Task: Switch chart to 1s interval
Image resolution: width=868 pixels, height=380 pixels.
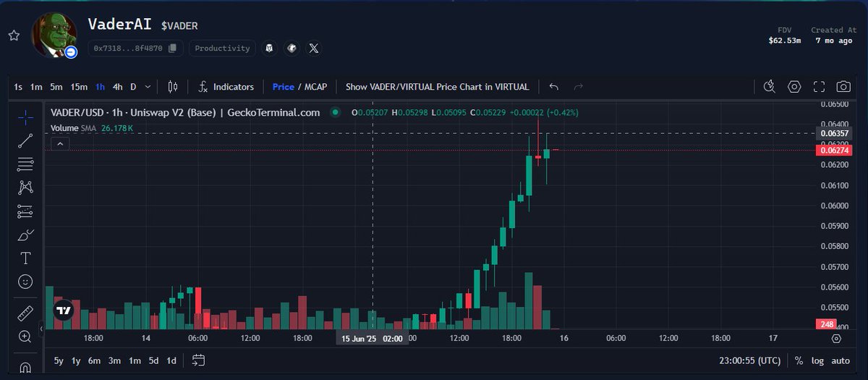Action: [18, 87]
